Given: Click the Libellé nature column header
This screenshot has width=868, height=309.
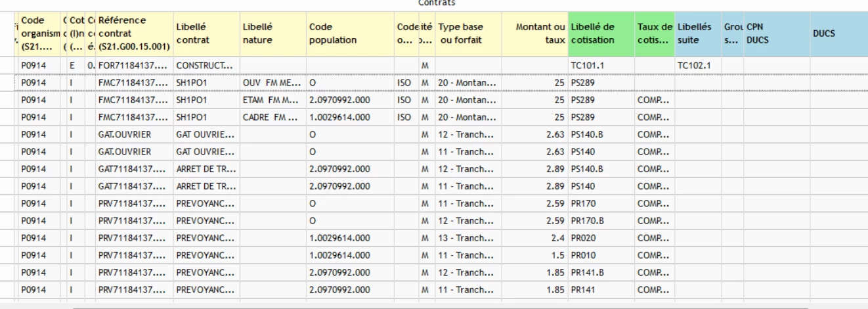Looking at the screenshot, I should point(272,34).
